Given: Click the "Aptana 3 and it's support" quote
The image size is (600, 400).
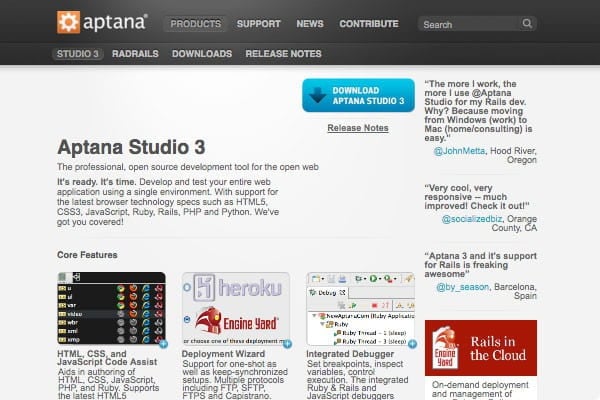Looking at the screenshot, I should [481, 265].
